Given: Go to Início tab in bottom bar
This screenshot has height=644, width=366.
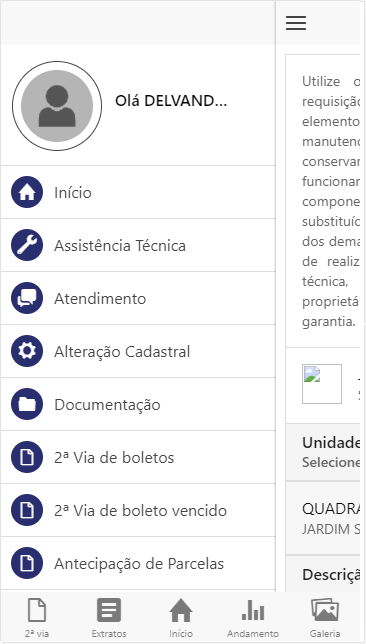Looking at the screenshot, I should (x=181, y=617).
